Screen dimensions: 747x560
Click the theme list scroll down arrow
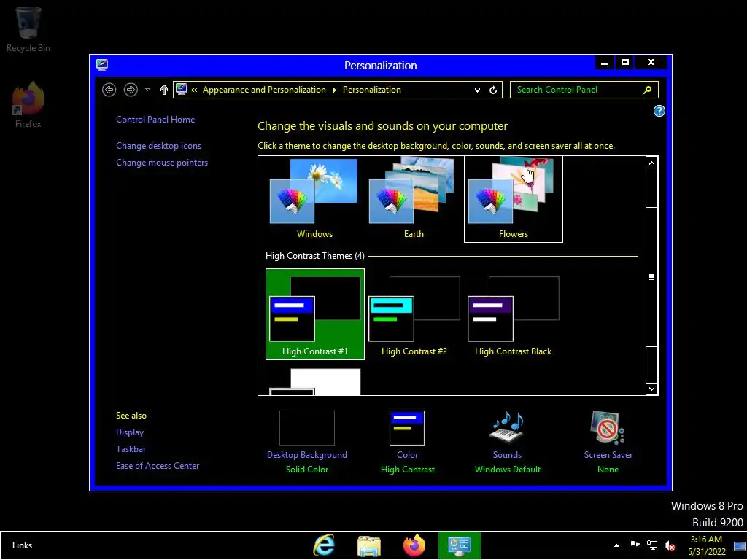tap(651, 389)
